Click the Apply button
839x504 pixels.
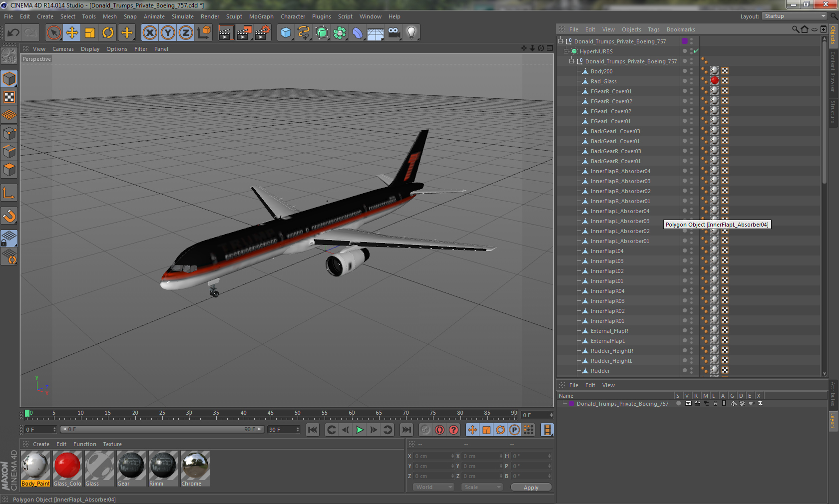click(531, 487)
